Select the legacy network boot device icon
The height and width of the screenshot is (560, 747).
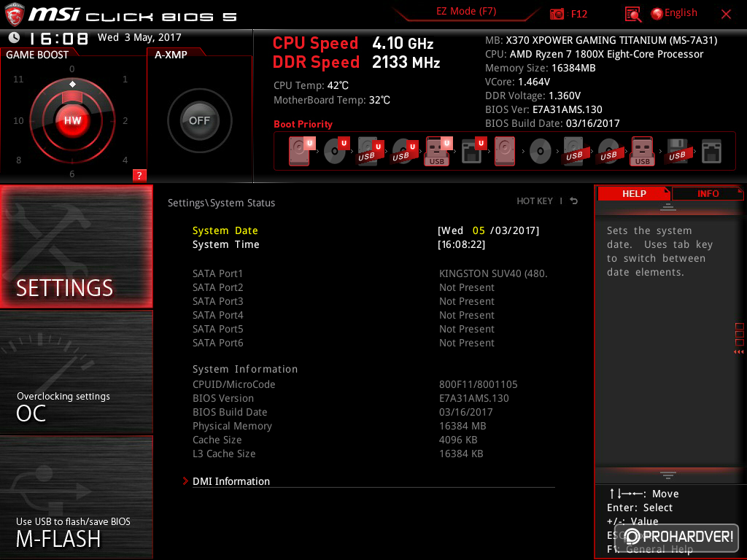tap(711, 152)
